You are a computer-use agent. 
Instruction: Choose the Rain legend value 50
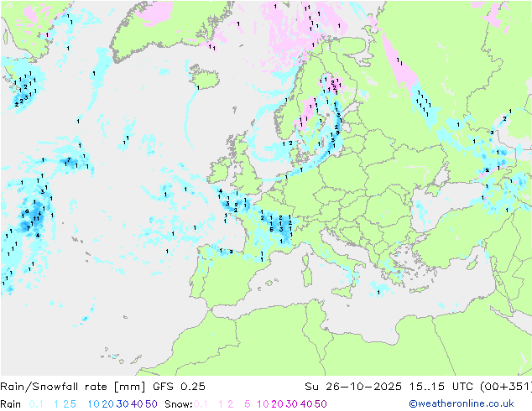coord(151,404)
